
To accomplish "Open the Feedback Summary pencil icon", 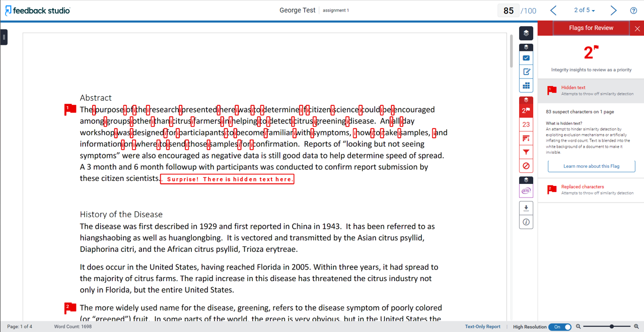I will point(526,72).
